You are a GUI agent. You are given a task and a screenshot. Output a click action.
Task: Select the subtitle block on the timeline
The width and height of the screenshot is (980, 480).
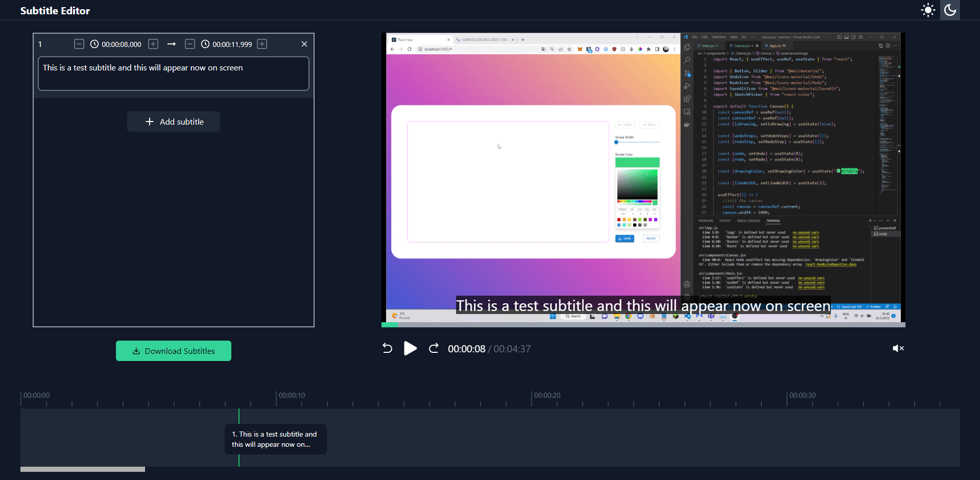coord(275,439)
